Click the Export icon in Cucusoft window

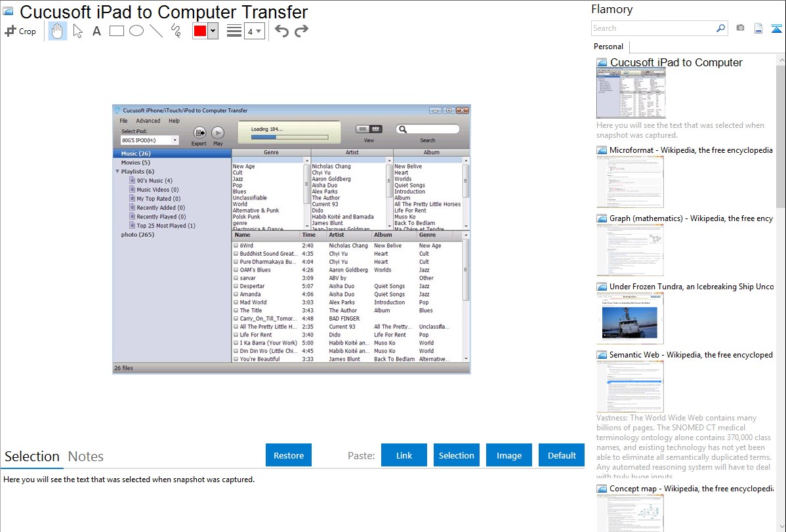tap(199, 133)
